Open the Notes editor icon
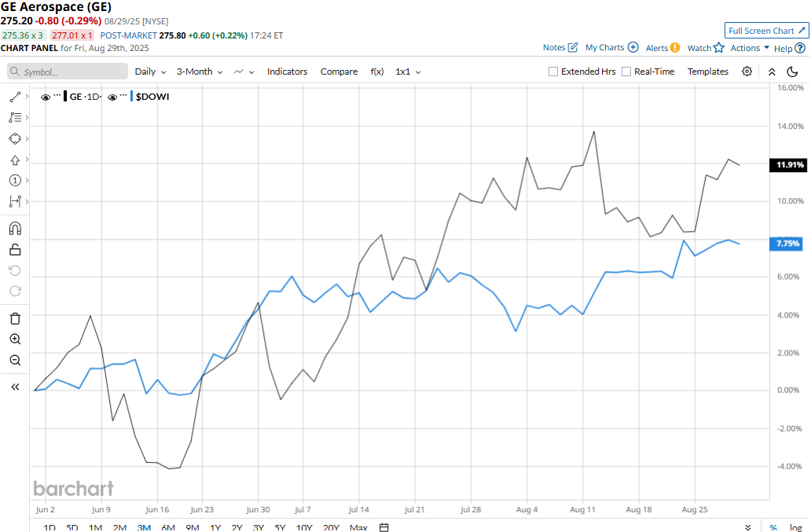 click(x=573, y=48)
